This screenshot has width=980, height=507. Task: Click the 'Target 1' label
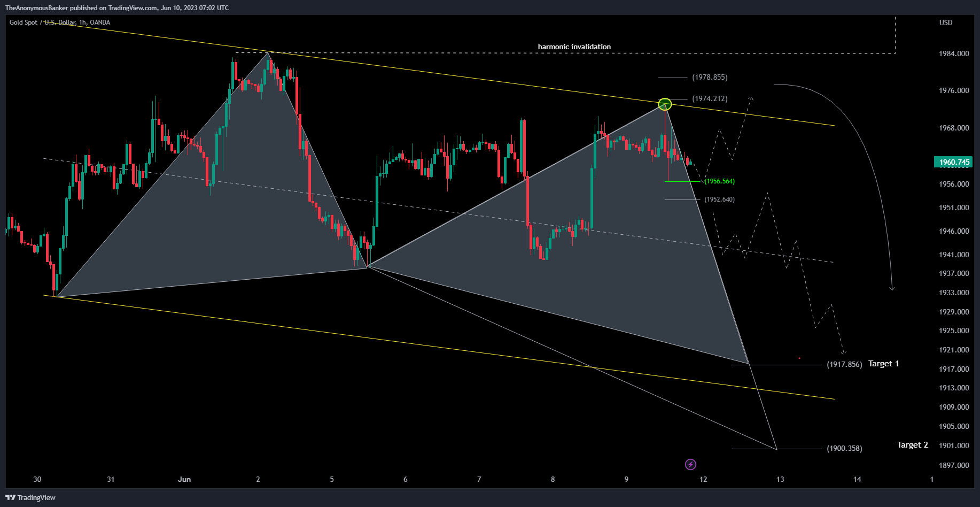tap(883, 364)
